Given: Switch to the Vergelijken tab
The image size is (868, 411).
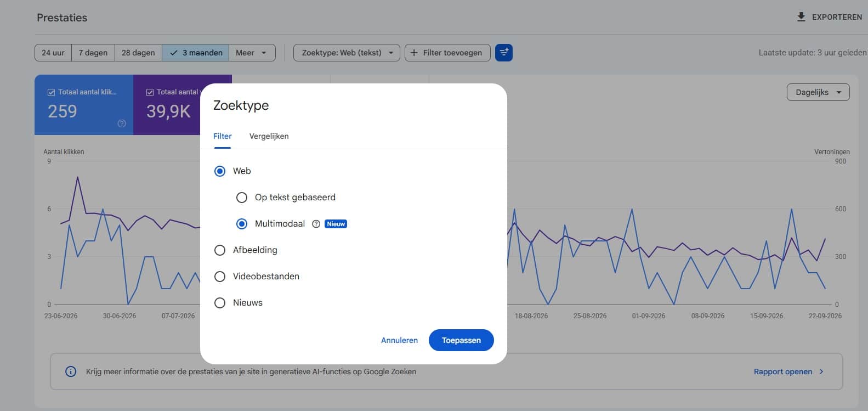Looking at the screenshot, I should click(269, 136).
